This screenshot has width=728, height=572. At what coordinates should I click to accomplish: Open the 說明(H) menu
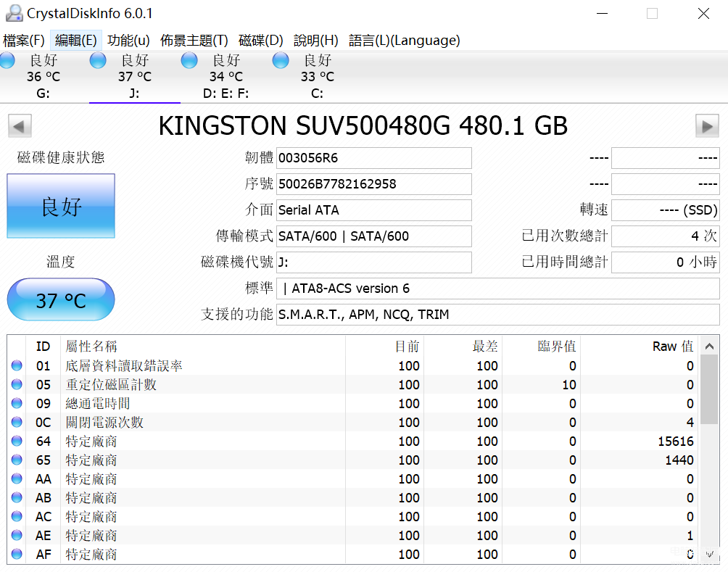click(x=315, y=41)
